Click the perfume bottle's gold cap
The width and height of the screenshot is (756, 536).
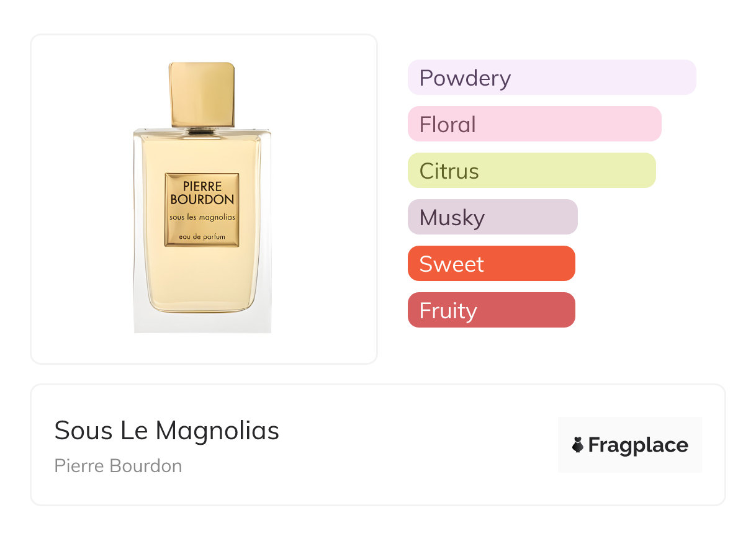coord(202,93)
